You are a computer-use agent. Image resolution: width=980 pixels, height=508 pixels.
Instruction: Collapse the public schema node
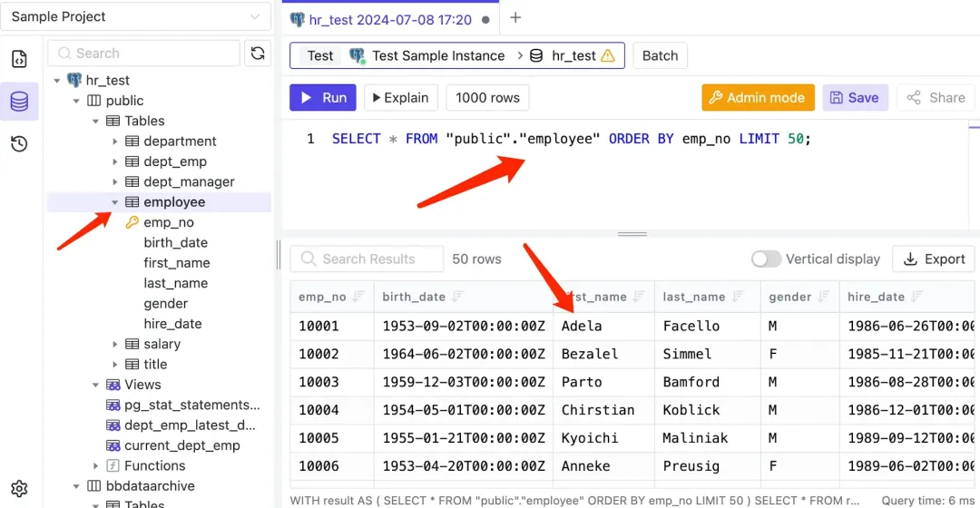[x=76, y=101]
